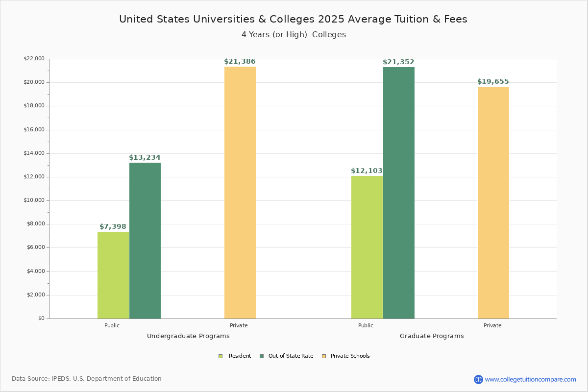Click the Out-of-State Rate dark green swatch
Viewport: 588px width, 392px height.
click(x=262, y=356)
